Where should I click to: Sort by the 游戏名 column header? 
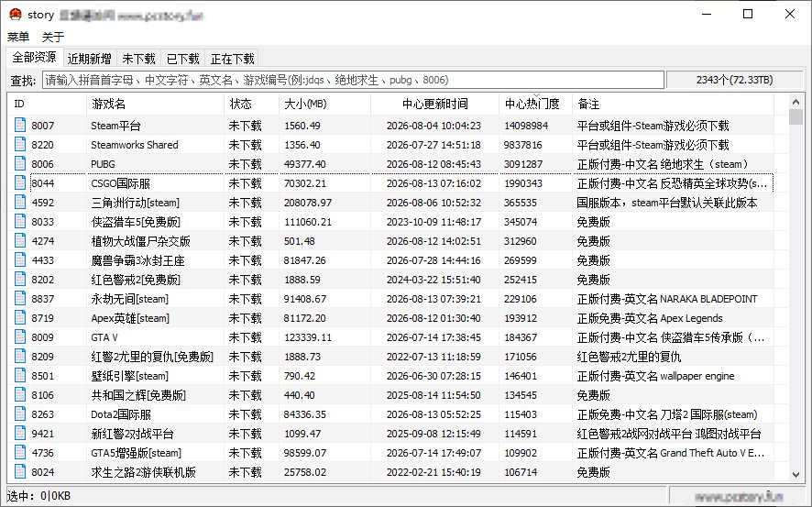point(155,105)
